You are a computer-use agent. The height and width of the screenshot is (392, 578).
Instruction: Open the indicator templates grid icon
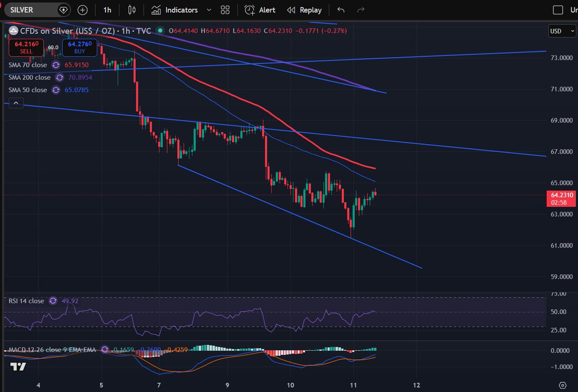click(x=225, y=10)
